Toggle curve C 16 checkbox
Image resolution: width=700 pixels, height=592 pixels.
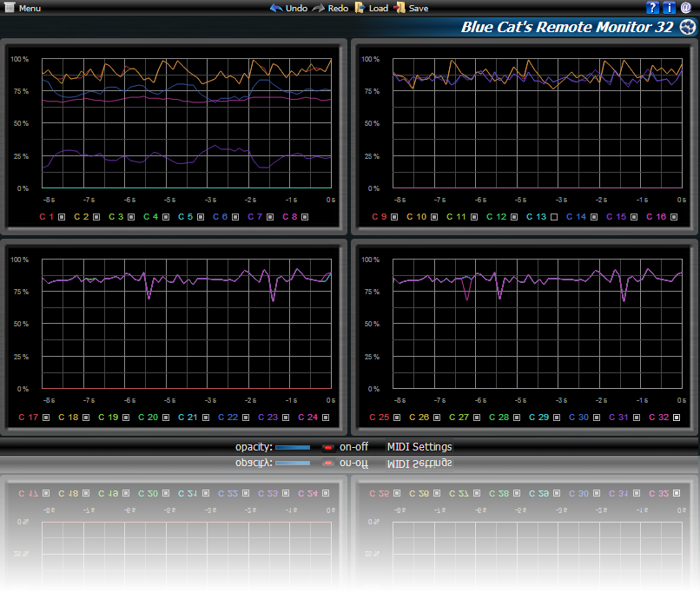tap(674, 217)
